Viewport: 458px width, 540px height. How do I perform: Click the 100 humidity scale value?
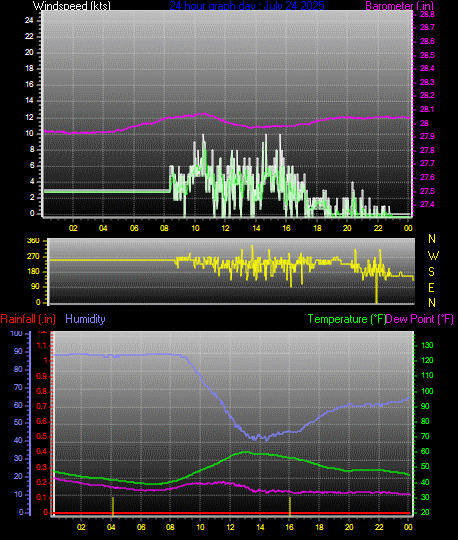tap(16, 333)
